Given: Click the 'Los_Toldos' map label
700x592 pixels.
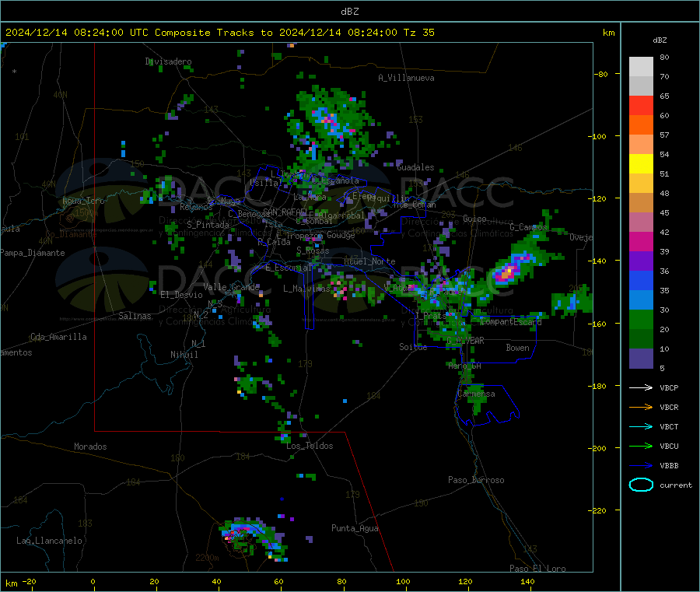Looking at the screenshot, I should [x=310, y=446].
